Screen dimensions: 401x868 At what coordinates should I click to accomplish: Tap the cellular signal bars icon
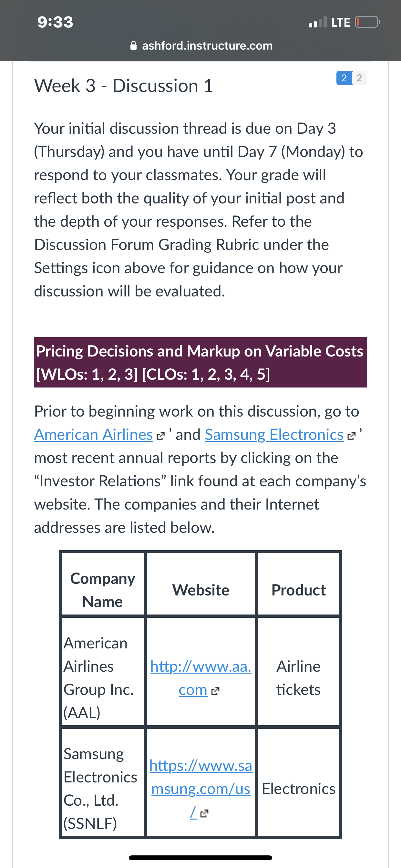[x=318, y=22]
